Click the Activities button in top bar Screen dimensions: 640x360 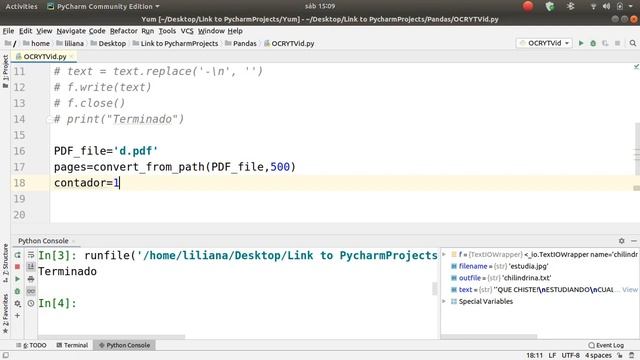pyautogui.click(x=21, y=6)
